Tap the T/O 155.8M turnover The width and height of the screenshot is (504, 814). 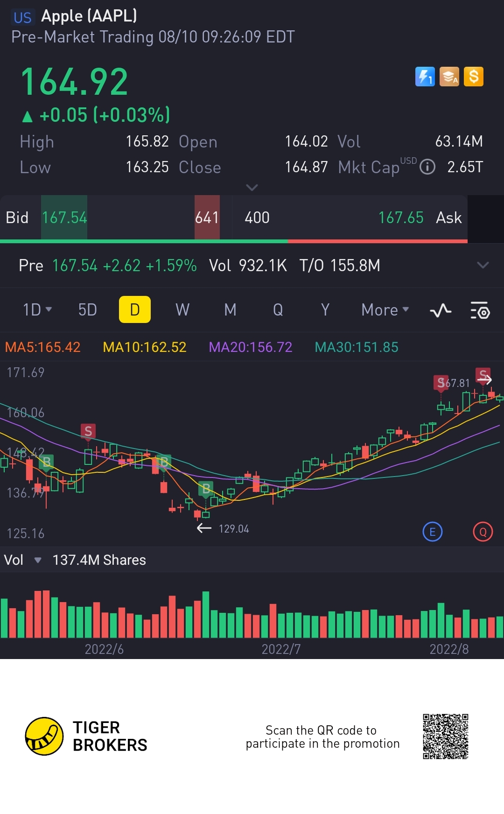pos(340,266)
